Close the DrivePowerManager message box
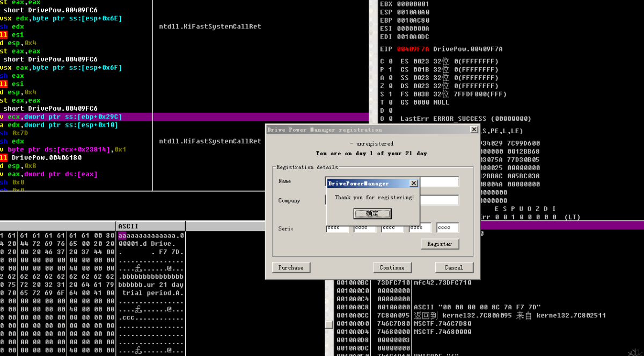The image size is (644, 356). pos(413,183)
